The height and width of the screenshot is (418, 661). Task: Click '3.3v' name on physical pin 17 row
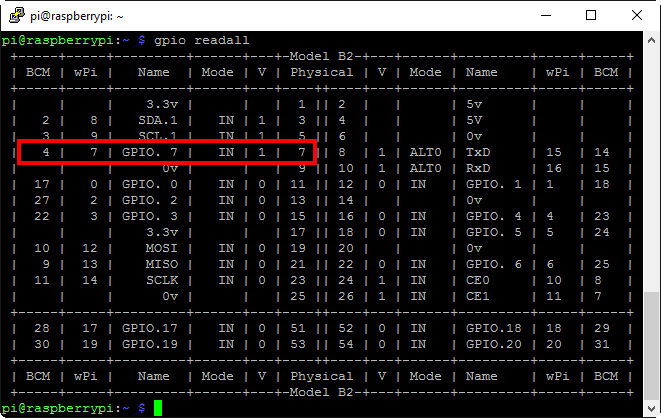coord(161,232)
